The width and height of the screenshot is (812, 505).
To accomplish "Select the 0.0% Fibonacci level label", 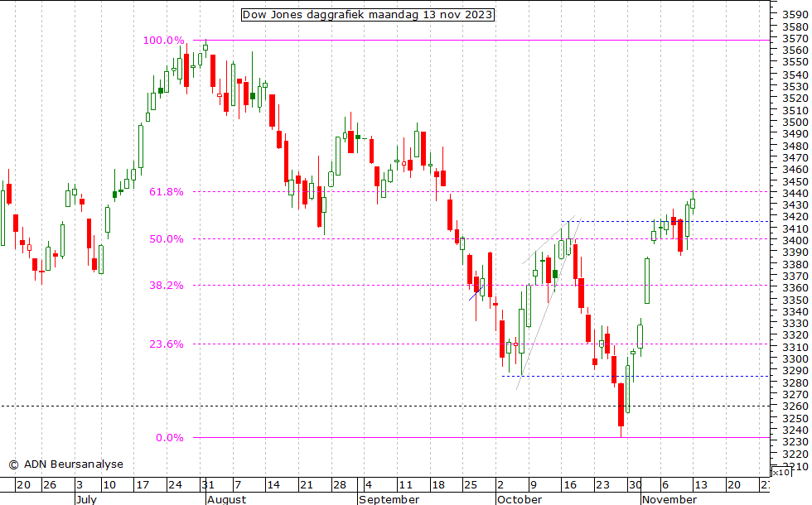I will (169, 438).
